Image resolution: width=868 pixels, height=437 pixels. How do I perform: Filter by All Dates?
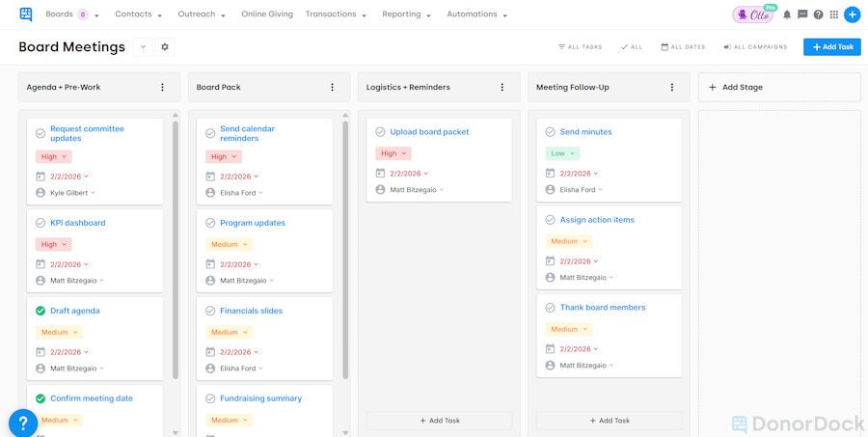click(683, 47)
